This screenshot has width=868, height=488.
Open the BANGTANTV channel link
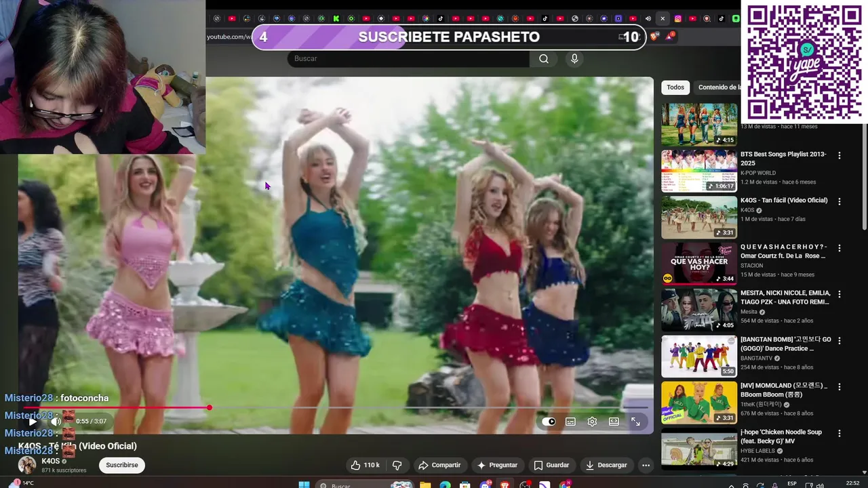[x=756, y=358]
